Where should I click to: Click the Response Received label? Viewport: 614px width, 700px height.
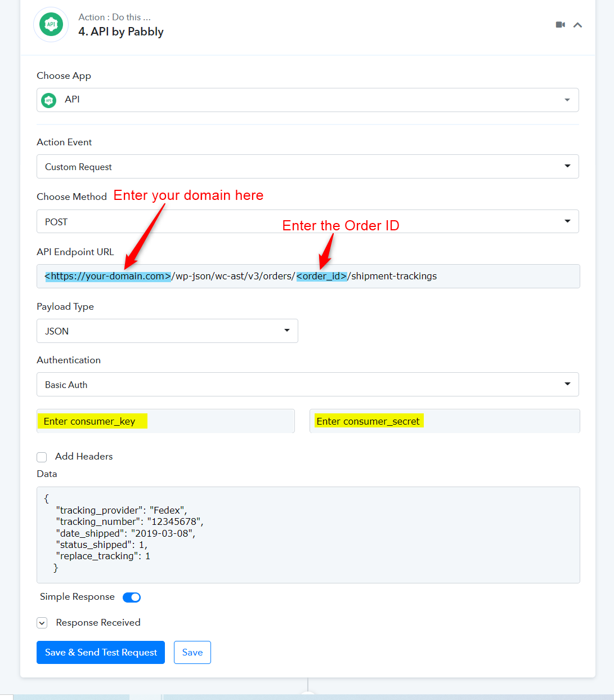click(98, 622)
